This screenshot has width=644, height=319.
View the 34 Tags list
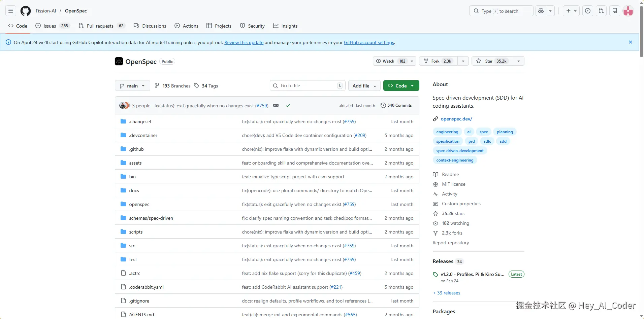pos(206,86)
